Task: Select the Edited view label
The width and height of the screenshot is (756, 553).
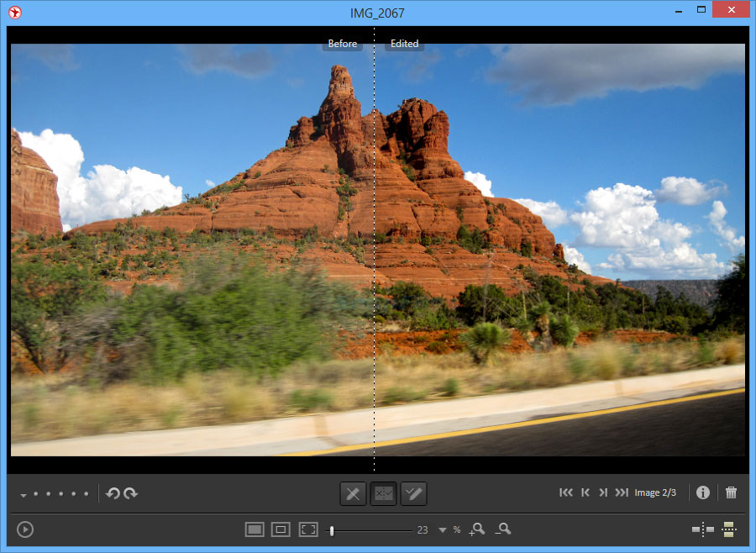Action: [x=404, y=44]
